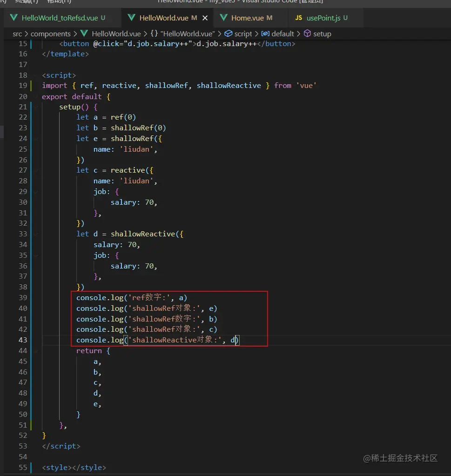Click line number 55 in the gutter
This screenshot has height=476, width=451.
tap(23, 468)
